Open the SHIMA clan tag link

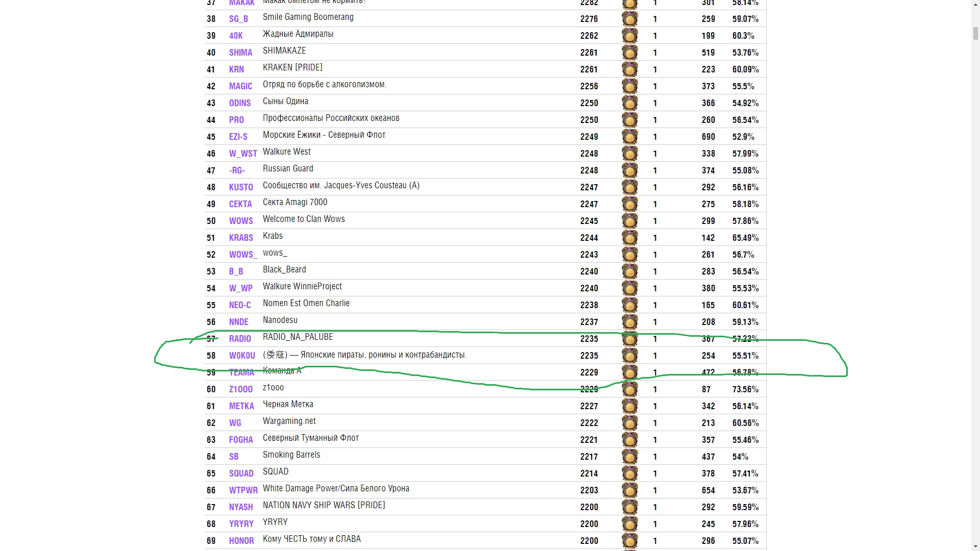[240, 53]
